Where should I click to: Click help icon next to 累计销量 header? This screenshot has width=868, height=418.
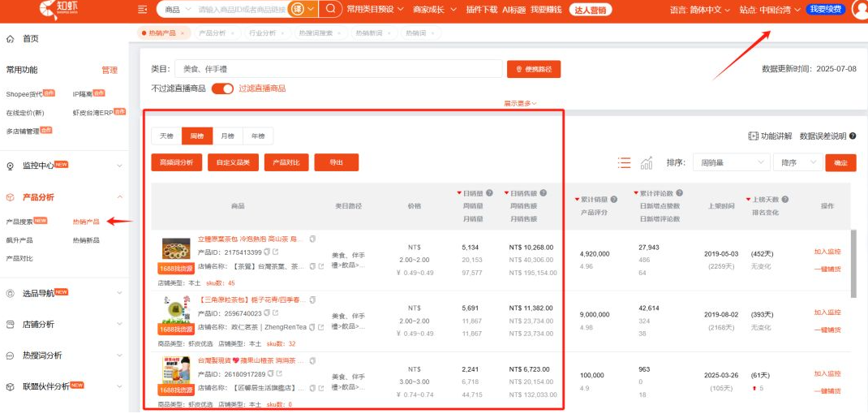pos(614,200)
